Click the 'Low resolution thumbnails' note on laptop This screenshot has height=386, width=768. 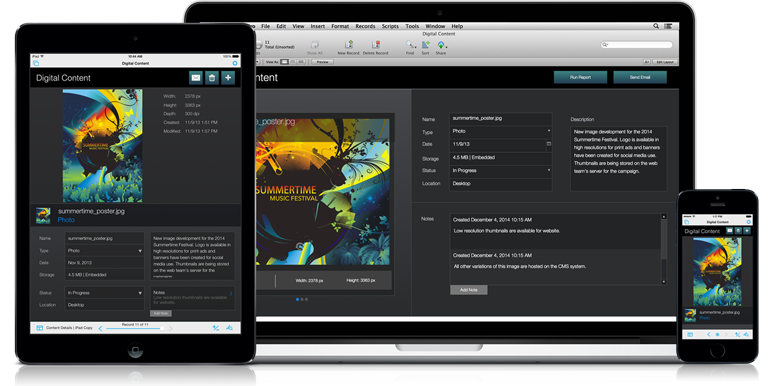(x=506, y=231)
